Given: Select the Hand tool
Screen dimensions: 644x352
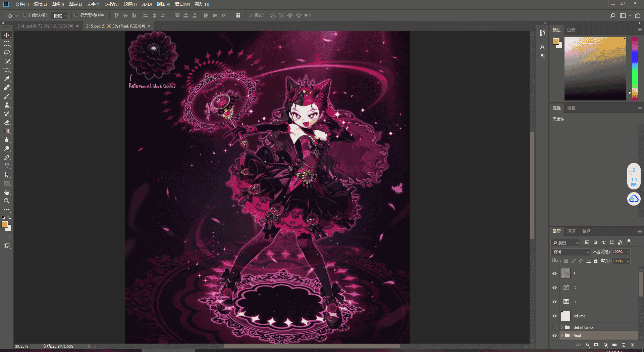Looking at the screenshot, I should pyautogui.click(x=7, y=192).
